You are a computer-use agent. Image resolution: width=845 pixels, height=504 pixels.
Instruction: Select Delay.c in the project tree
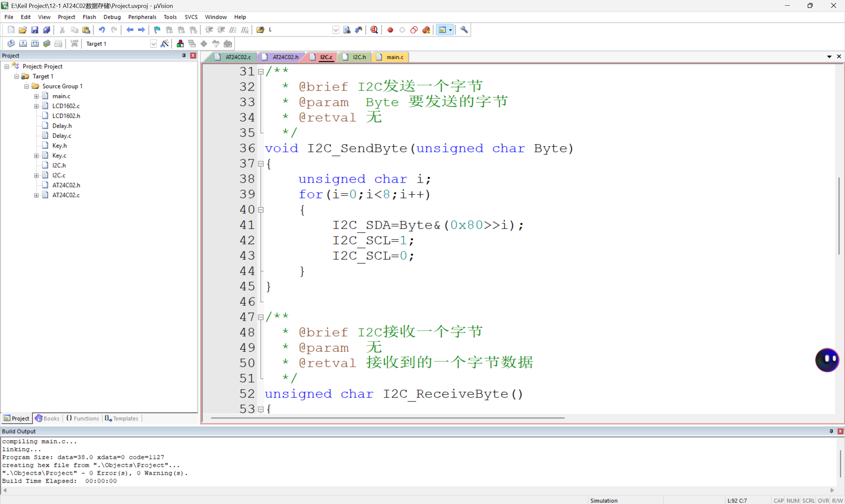point(61,136)
